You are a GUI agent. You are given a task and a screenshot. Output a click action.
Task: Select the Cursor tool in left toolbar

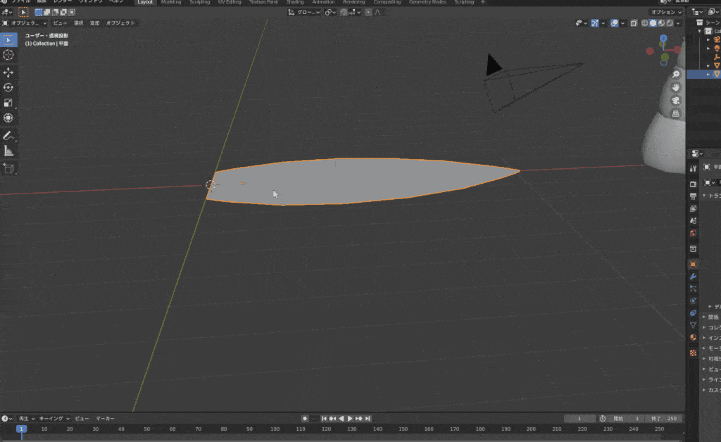click(x=9, y=56)
